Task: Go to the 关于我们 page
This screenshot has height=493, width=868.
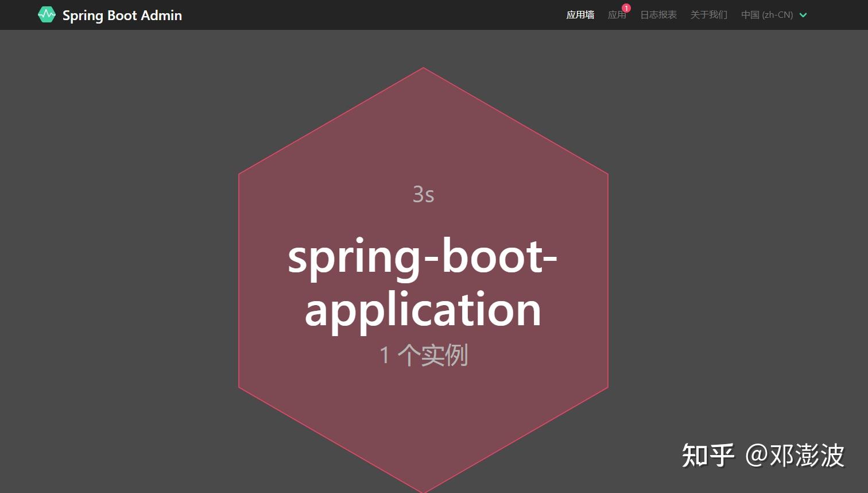Action: [709, 15]
